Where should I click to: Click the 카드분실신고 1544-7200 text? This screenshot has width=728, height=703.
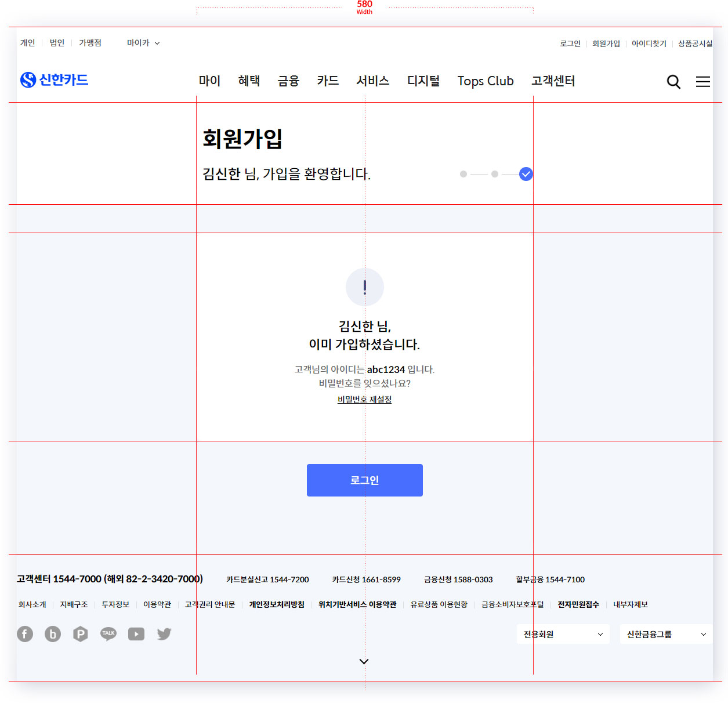coord(267,579)
